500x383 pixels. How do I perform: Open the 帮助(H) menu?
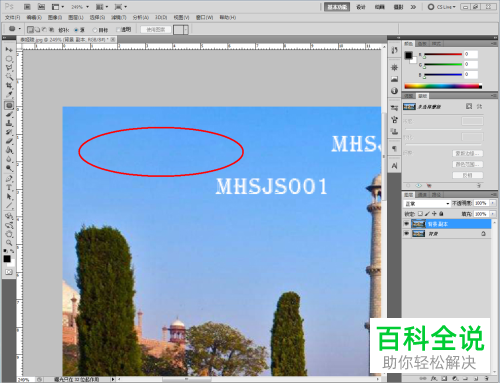pos(228,17)
